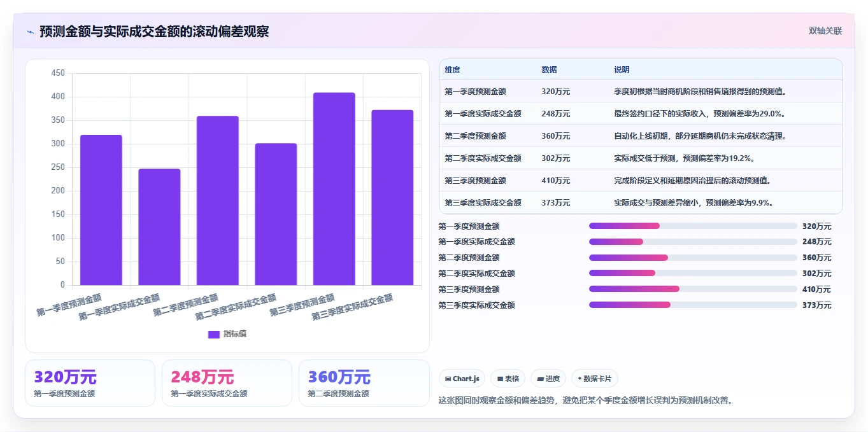The image size is (868, 432).
Task: Toggle the 指标值 legend color box
Action: (x=214, y=334)
